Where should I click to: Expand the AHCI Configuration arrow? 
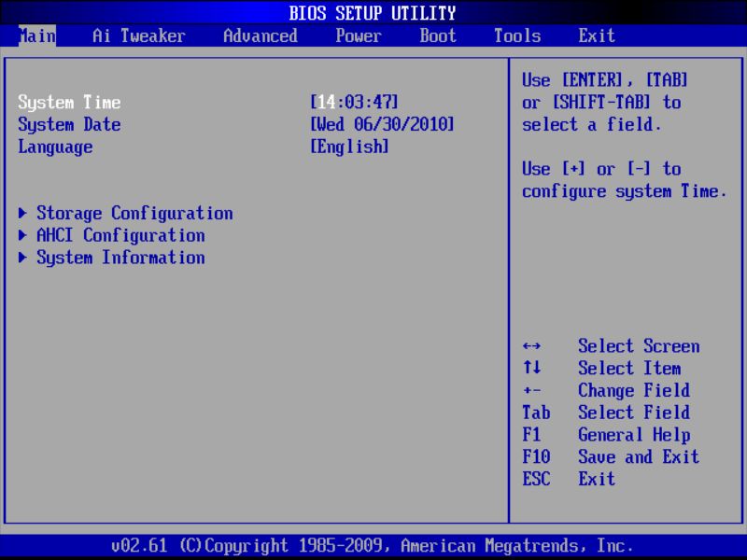22,235
